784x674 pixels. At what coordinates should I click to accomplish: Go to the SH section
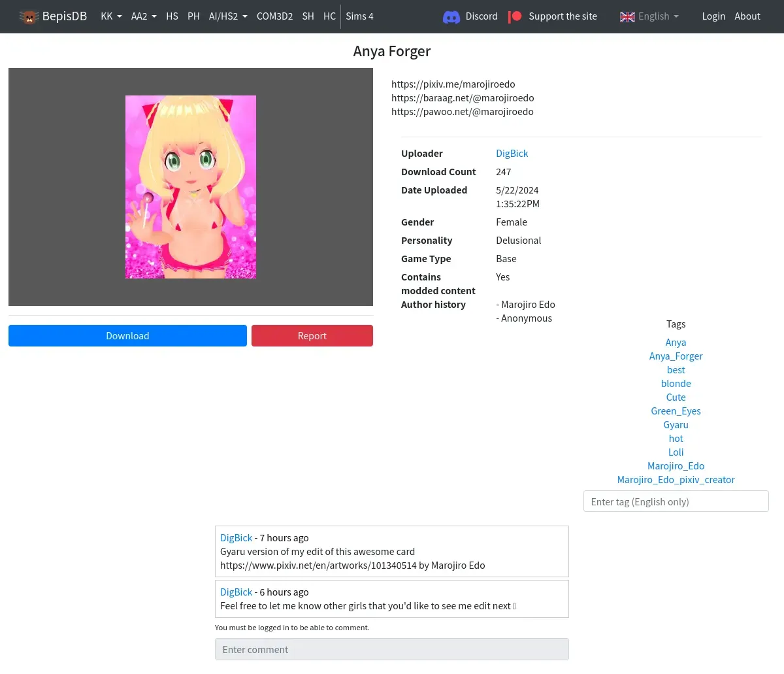coord(308,16)
